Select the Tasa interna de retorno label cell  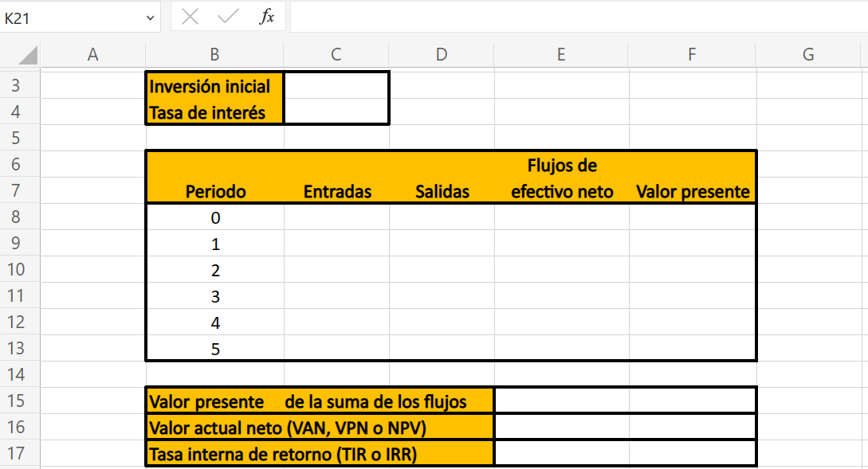point(263,453)
